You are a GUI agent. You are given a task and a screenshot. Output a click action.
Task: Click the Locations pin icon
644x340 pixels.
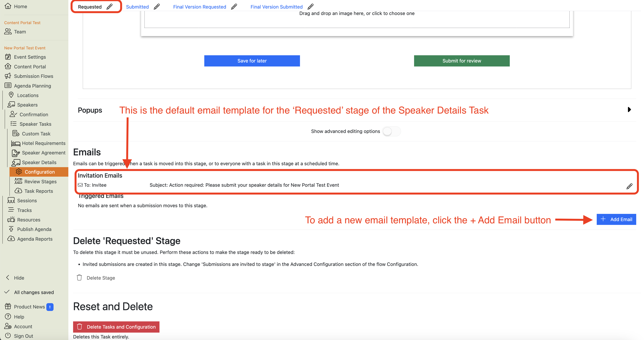pos(11,95)
